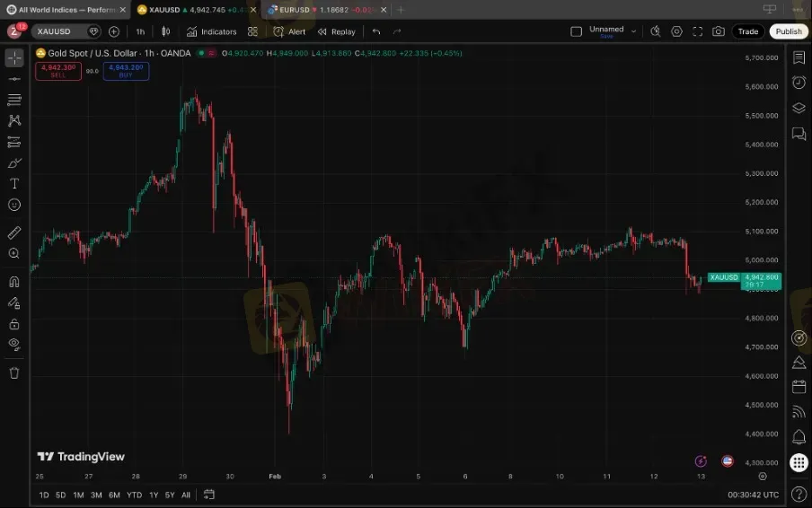812x508 pixels.
Task: Switch to All World Indices tab
Action: (x=66, y=10)
